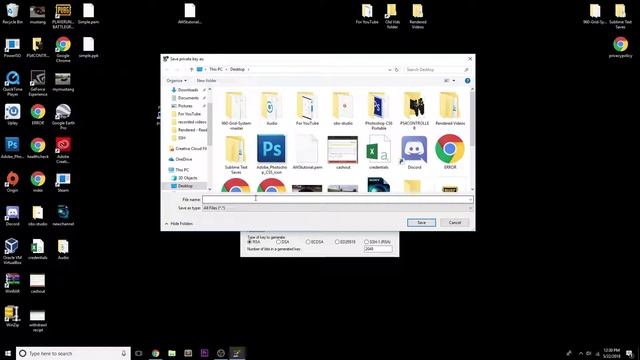Open the Photoshop CS6 Portable folder
The width and height of the screenshot is (640, 360).
[378, 111]
